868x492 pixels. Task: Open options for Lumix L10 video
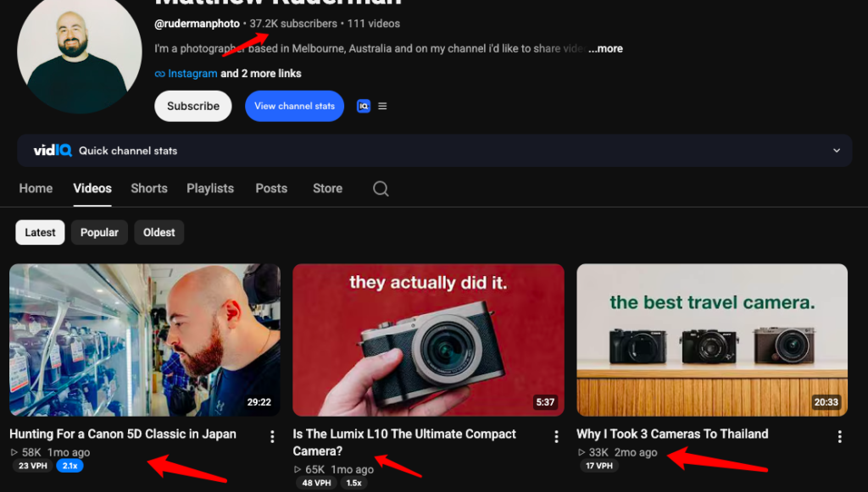tap(556, 437)
